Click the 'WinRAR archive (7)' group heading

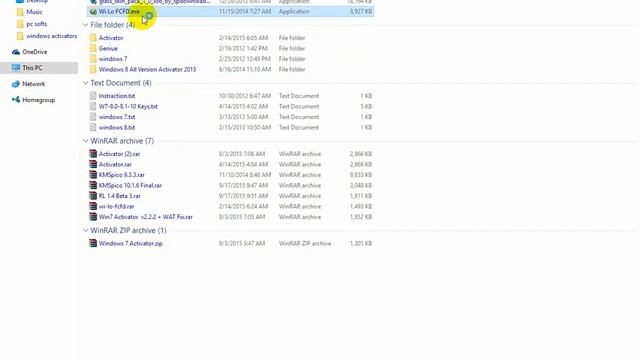[122, 141]
